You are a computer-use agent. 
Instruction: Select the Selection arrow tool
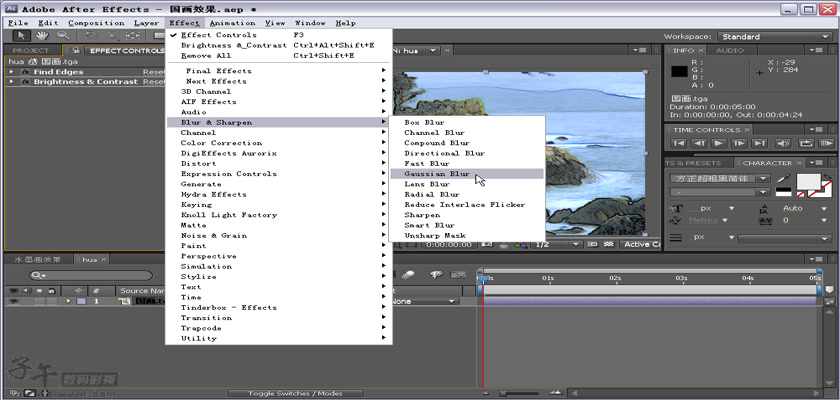pyautogui.click(x=21, y=36)
